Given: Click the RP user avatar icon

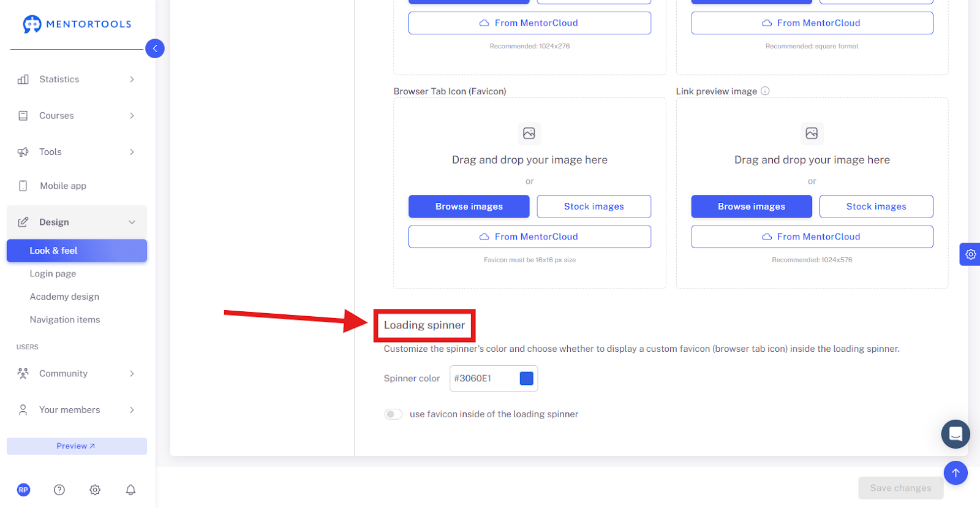Looking at the screenshot, I should point(23,490).
